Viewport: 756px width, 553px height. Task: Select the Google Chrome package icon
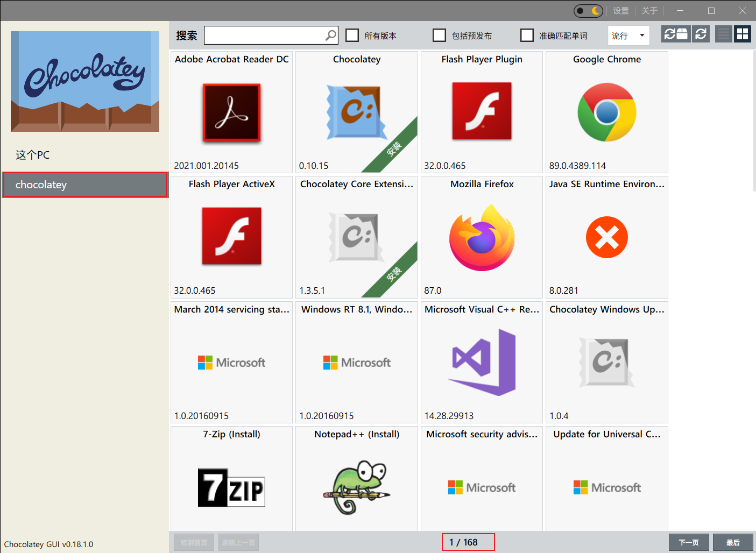click(607, 112)
